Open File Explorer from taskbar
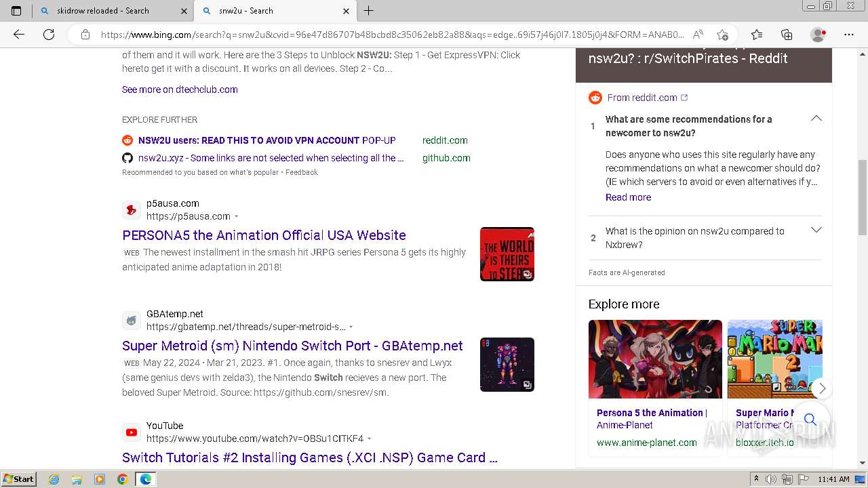 click(x=77, y=479)
